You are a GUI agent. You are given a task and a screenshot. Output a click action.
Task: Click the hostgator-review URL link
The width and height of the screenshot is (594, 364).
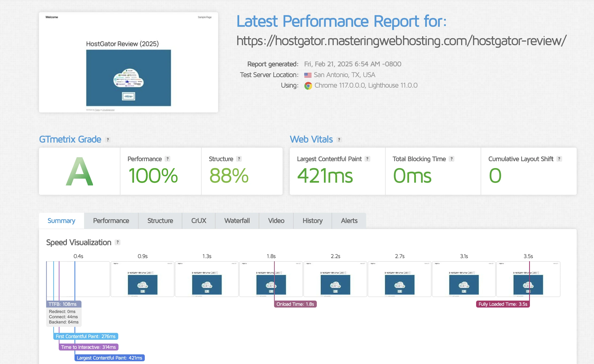pos(401,41)
